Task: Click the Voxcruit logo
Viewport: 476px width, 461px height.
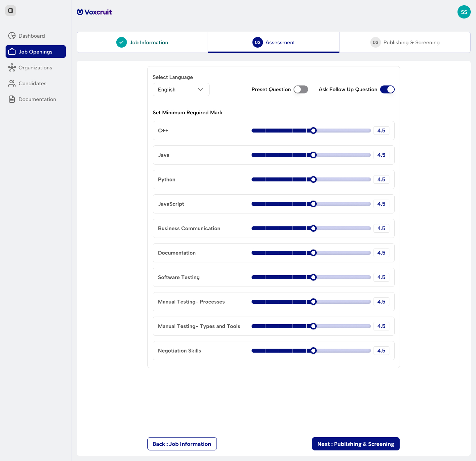Action: [94, 12]
